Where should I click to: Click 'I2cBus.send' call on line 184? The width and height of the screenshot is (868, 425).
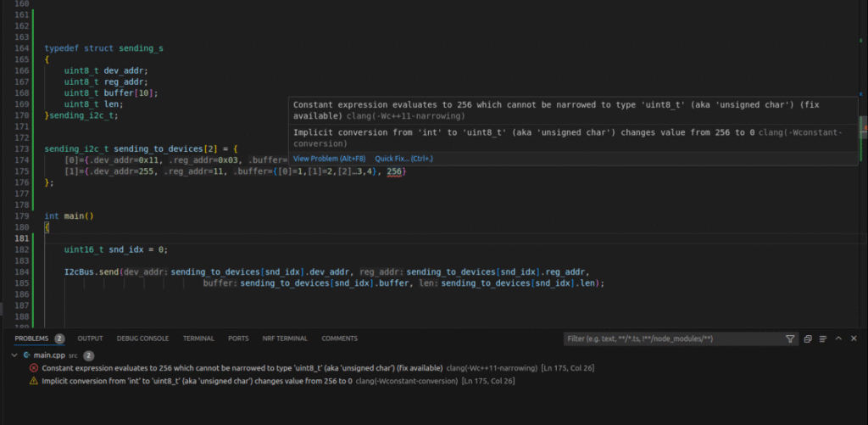click(92, 272)
